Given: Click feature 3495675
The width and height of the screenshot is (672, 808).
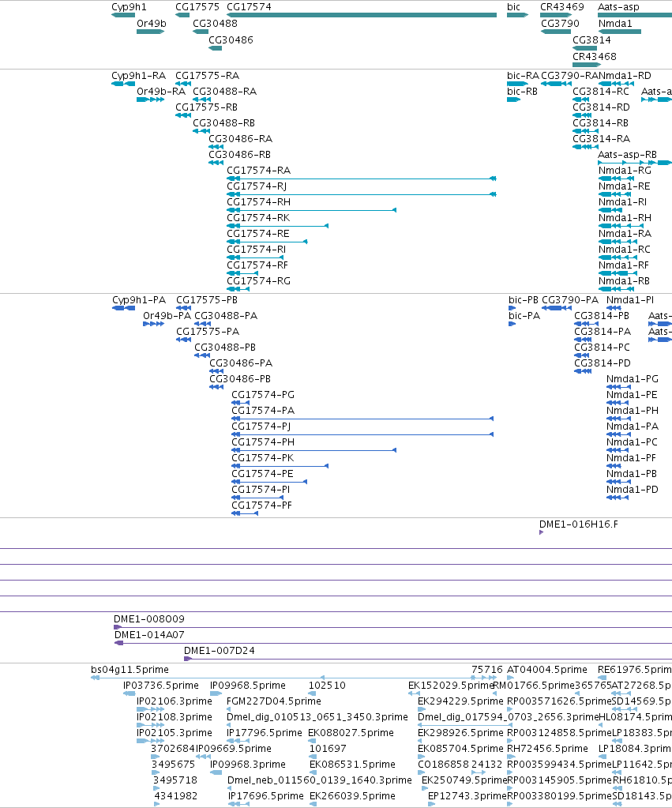Looking at the screenshot, I should click(x=173, y=765).
